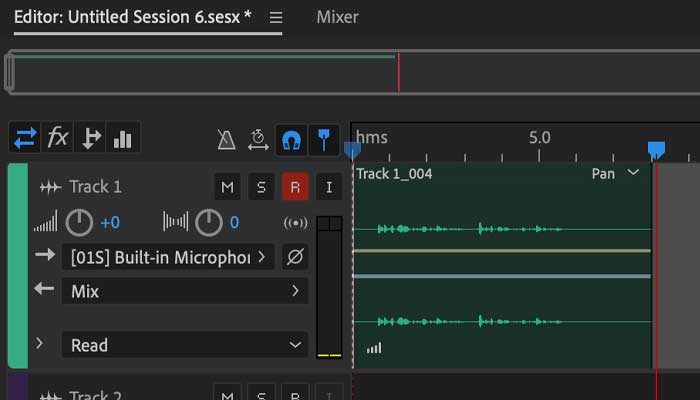Click the Track 1 volume bars icon
700x400 pixels.
coord(46,221)
